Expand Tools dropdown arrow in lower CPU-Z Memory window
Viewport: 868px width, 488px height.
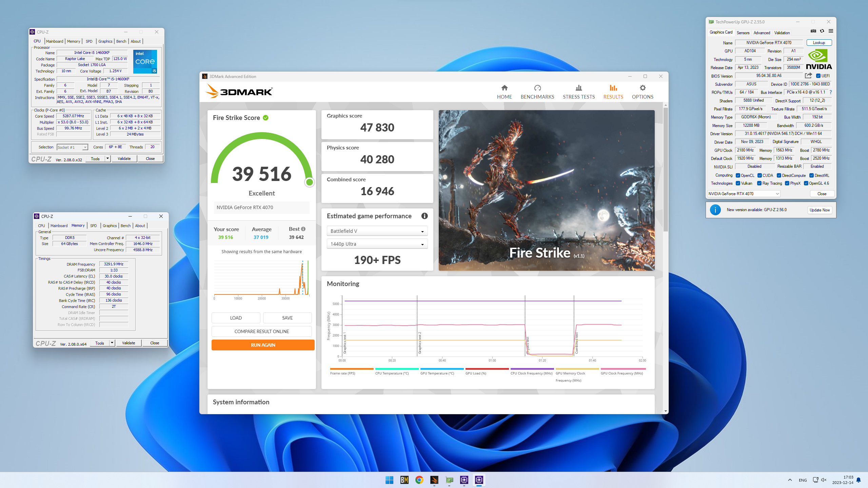click(112, 343)
